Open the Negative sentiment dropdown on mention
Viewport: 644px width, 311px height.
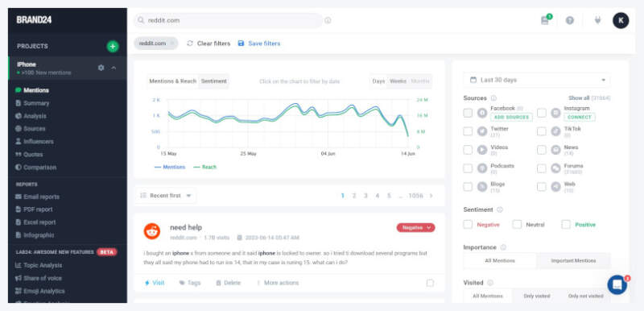415,227
